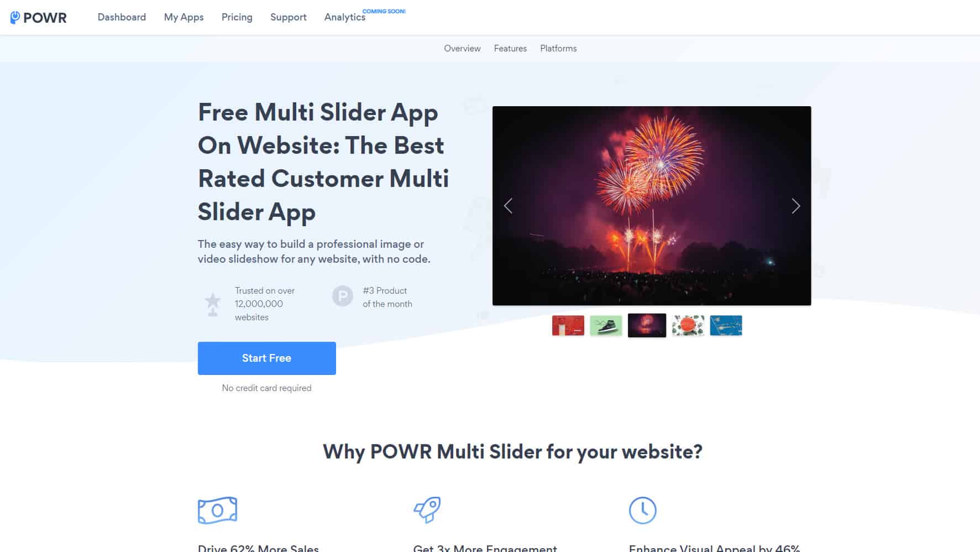Open My Apps in the navigation
Screen dimensions: 980x552
click(x=184, y=17)
